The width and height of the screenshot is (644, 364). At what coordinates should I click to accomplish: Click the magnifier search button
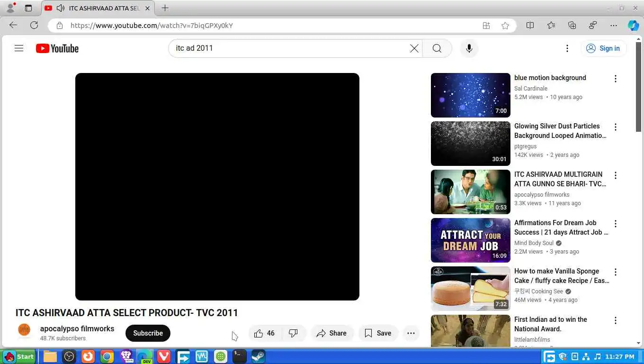point(437,48)
